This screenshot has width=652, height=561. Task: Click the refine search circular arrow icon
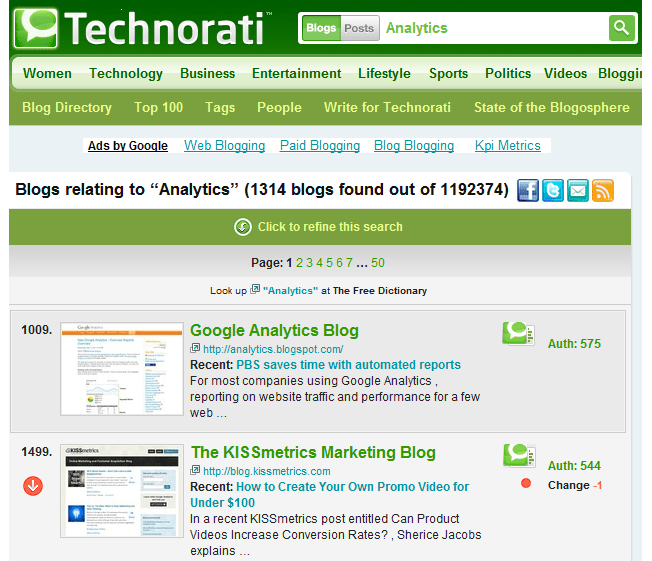click(243, 227)
